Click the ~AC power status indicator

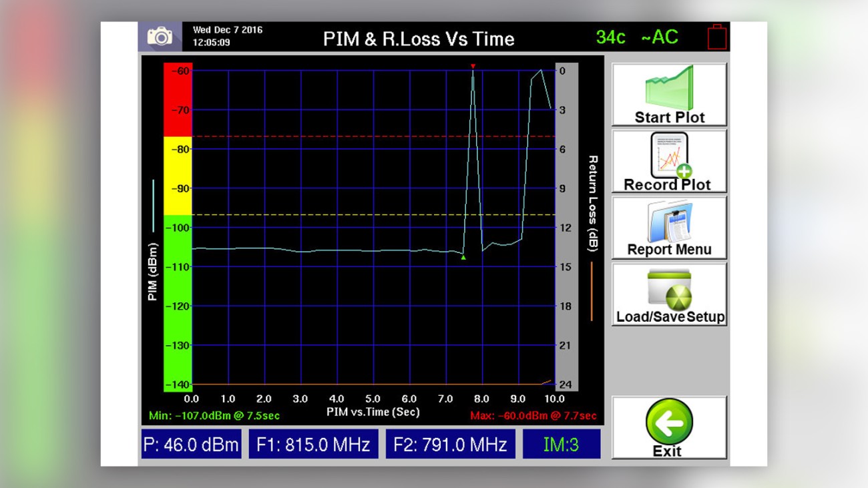659,37
